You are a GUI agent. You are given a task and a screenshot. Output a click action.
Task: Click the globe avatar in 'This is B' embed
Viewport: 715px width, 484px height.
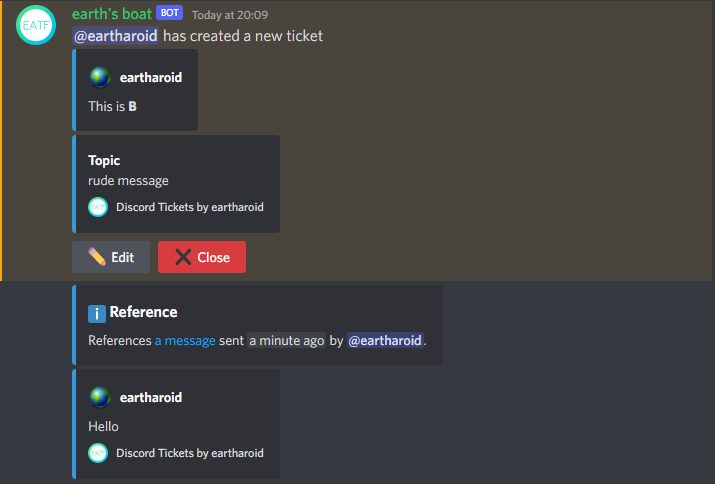(99, 77)
